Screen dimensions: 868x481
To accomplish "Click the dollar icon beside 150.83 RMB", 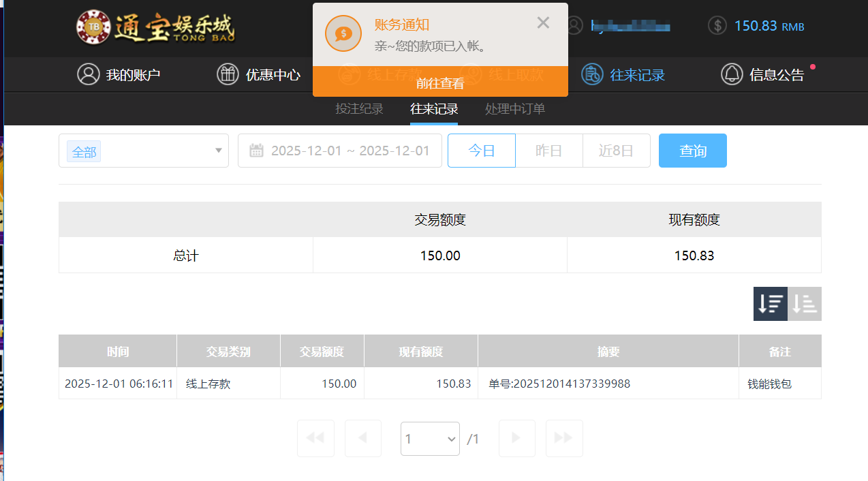I will point(717,26).
